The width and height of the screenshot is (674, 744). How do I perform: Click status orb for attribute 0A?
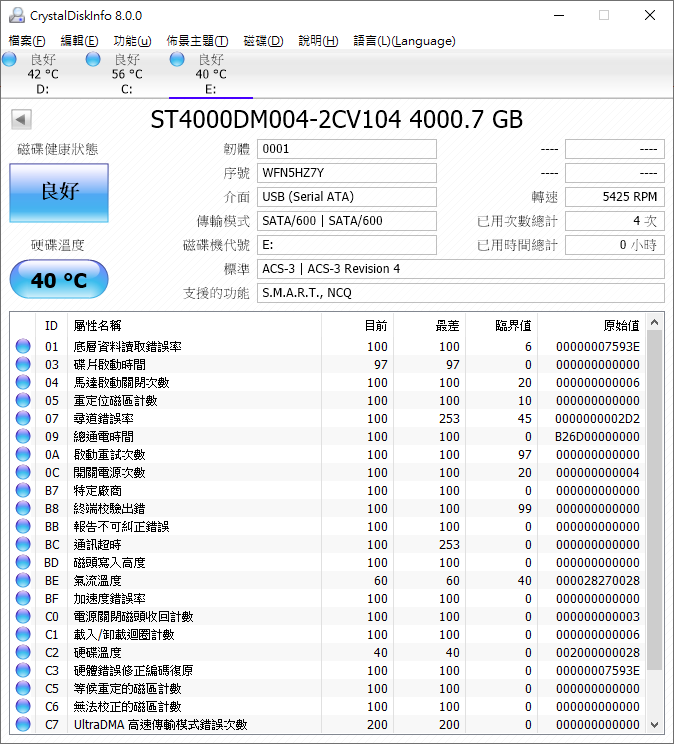tap(23, 455)
